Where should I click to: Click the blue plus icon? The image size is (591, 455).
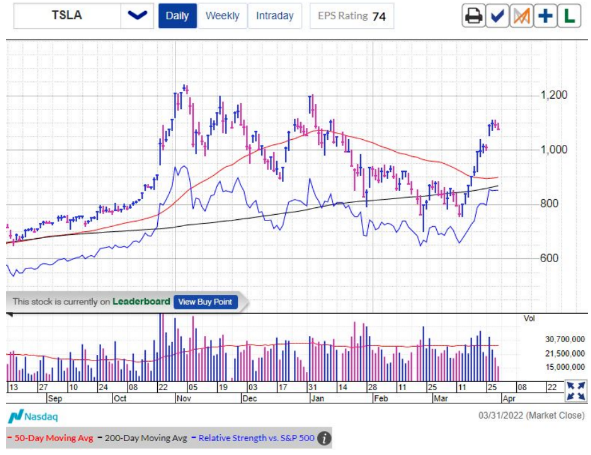pyautogui.click(x=545, y=16)
